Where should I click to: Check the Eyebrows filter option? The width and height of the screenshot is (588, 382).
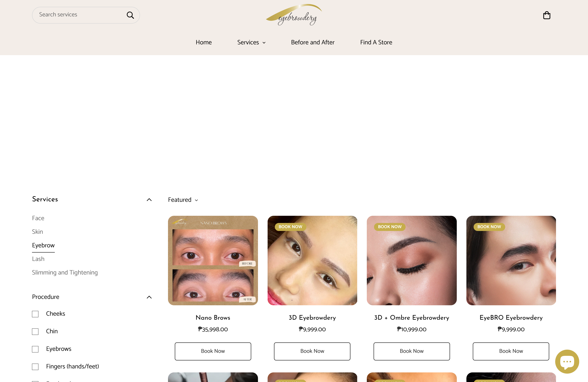(35, 349)
